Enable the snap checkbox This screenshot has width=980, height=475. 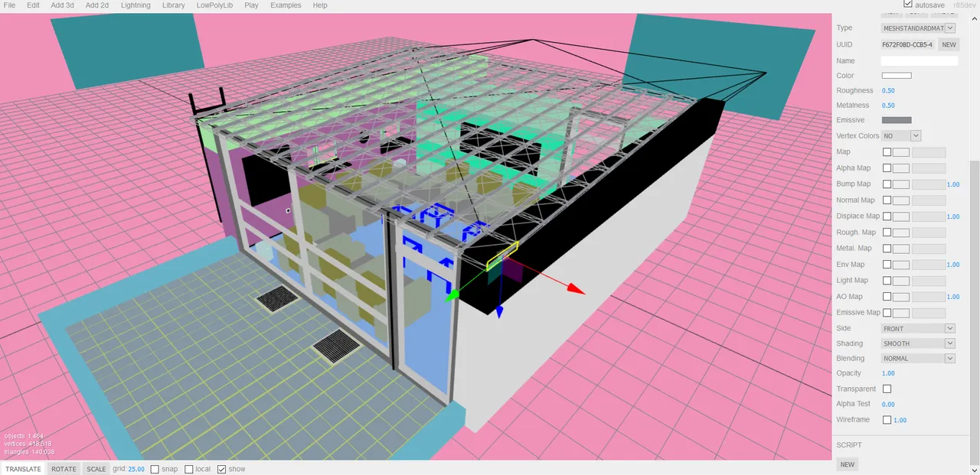[155, 469]
